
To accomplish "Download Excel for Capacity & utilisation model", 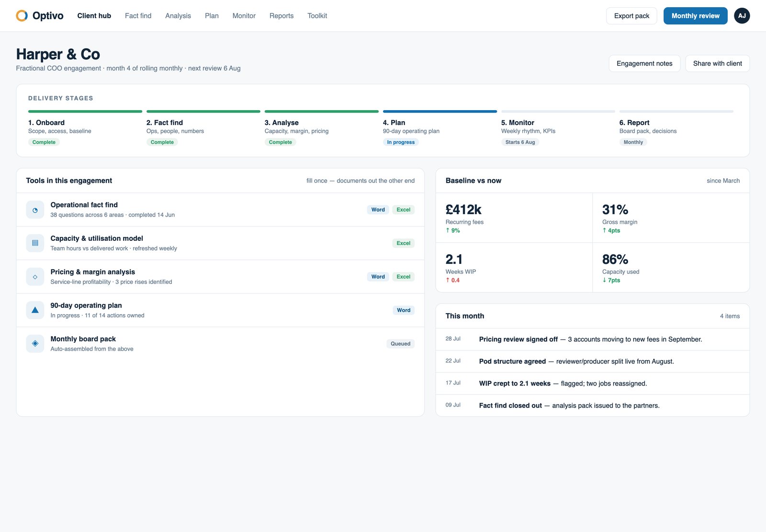I will click(404, 243).
